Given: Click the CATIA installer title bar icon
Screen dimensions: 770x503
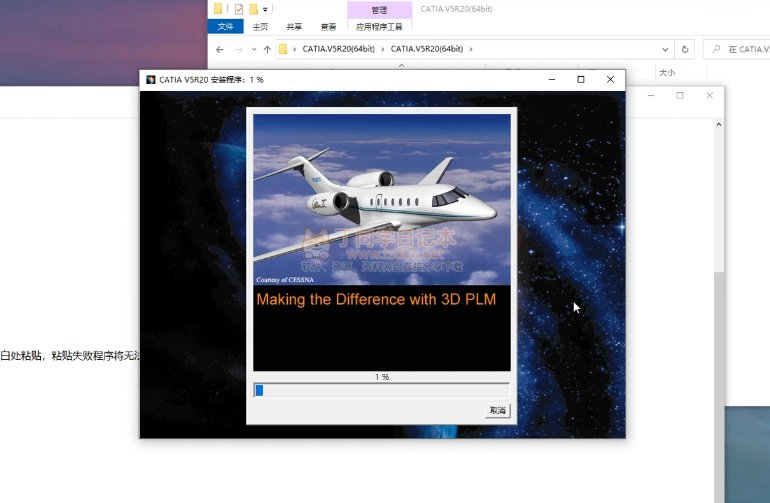Looking at the screenshot, I should tap(151, 80).
